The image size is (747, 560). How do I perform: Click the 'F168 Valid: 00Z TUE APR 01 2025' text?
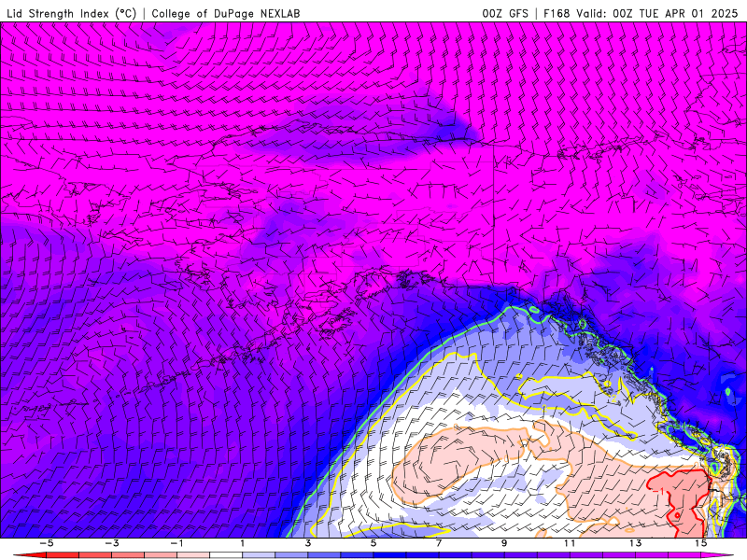[641, 13]
